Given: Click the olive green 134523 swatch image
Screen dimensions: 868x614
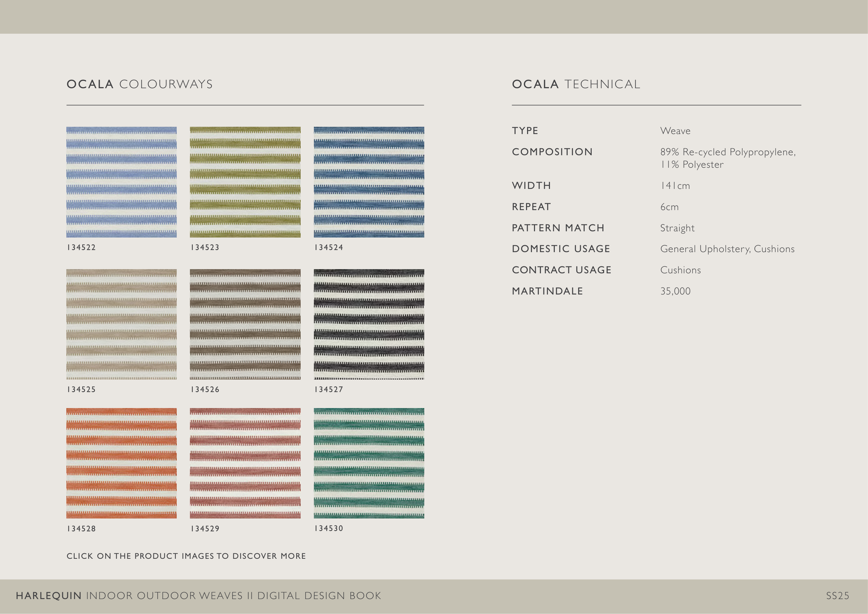Looking at the screenshot, I should [245, 182].
